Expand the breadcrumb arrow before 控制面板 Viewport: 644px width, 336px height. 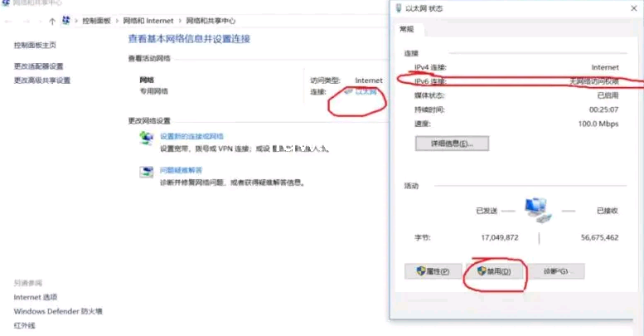(75, 20)
